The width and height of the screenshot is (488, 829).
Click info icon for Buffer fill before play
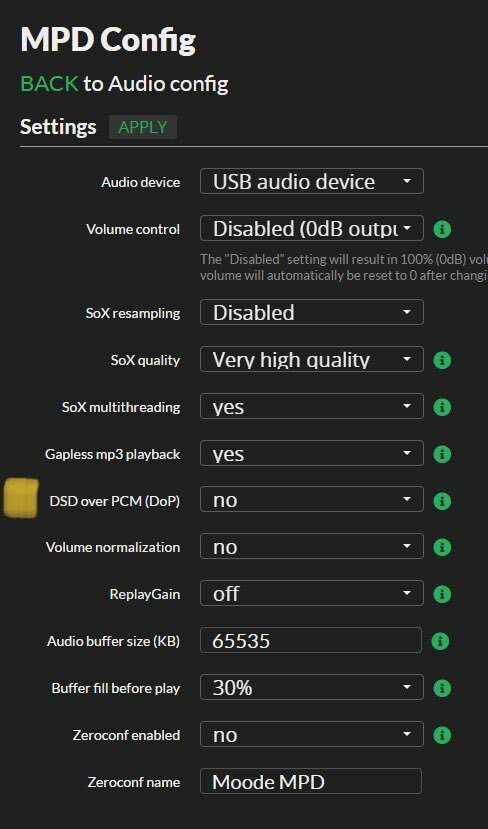tap(442, 688)
